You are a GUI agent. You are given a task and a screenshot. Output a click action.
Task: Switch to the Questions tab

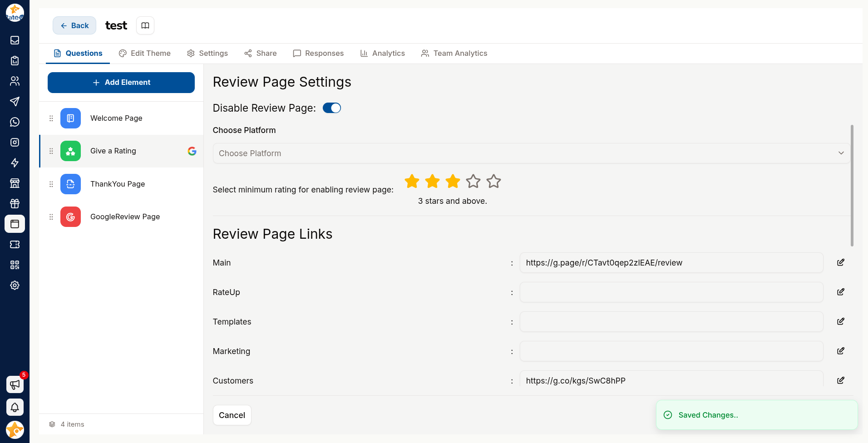point(78,53)
